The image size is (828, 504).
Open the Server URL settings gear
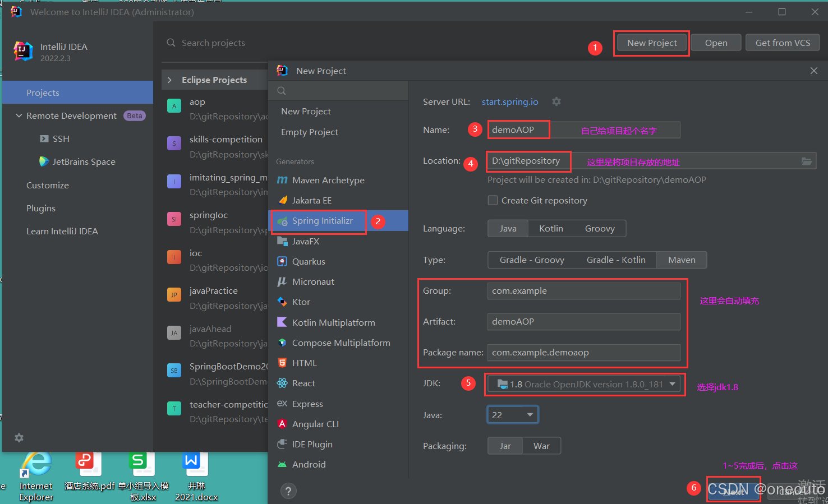556,101
